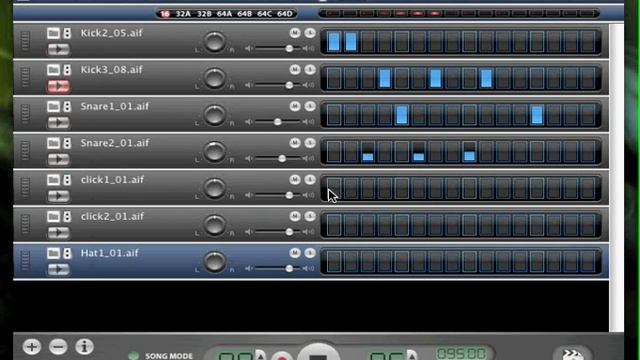This screenshot has width=640, height=360.
Task: Remove track with minus button
Action: [x=58, y=347]
